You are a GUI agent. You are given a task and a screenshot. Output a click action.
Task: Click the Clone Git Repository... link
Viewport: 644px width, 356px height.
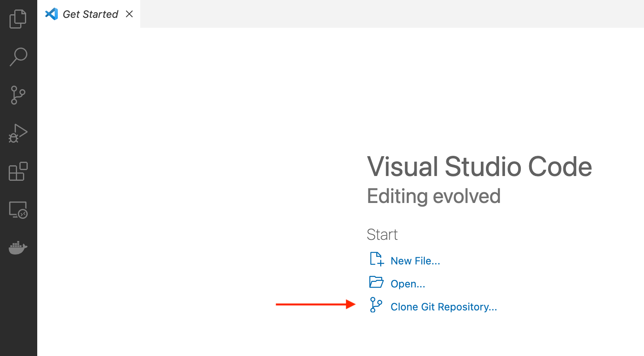(444, 307)
